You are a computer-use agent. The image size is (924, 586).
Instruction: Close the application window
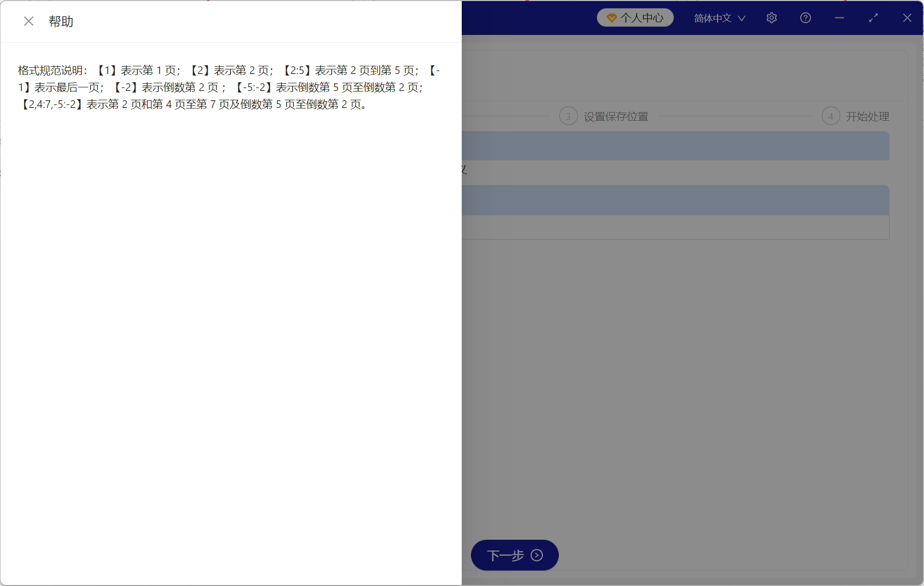coord(907,17)
